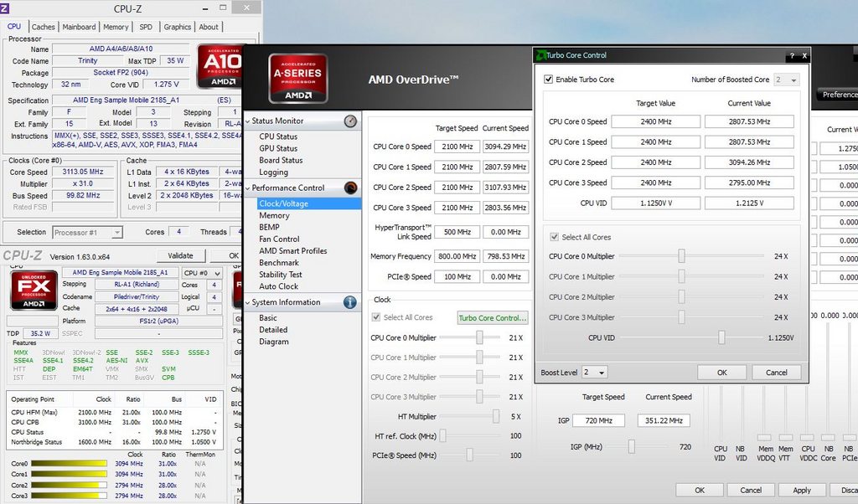The image size is (858, 504).
Task: Switch to the Mainboard tab in CPU-Z
Action: coord(79,27)
